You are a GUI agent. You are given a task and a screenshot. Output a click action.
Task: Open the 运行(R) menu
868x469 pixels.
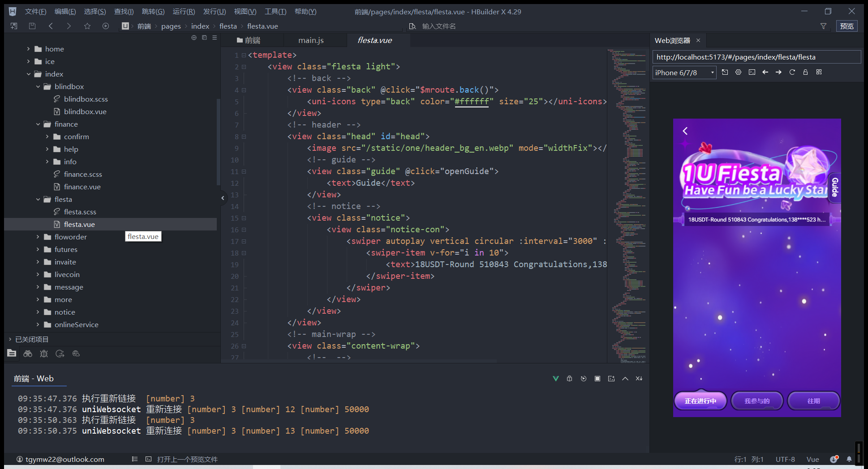(184, 12)
